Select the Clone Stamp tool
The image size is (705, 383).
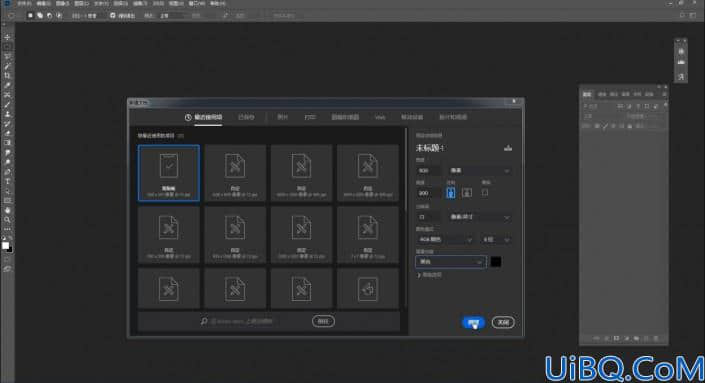point(7,114)
